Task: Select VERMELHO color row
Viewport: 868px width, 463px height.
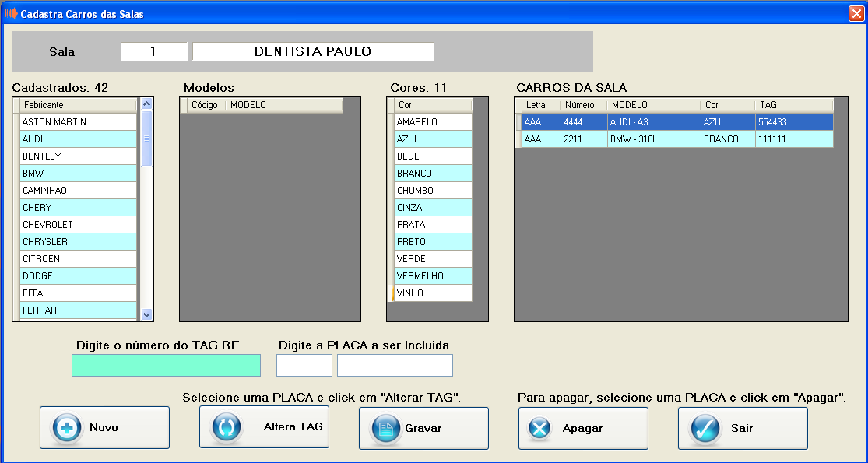Action: pos(433,276)
